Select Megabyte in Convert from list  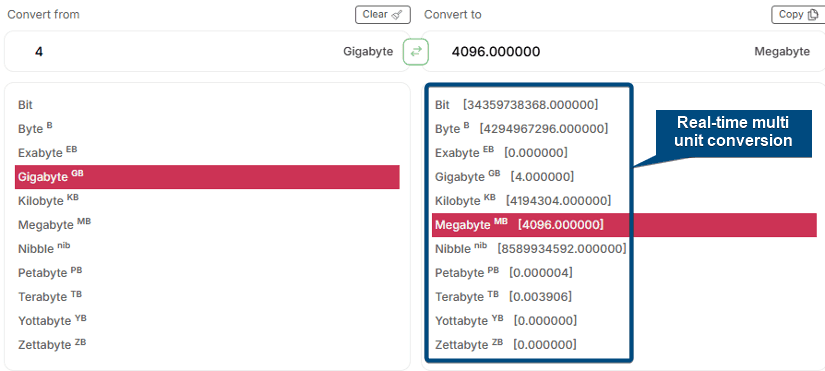[x=207, y=225]
